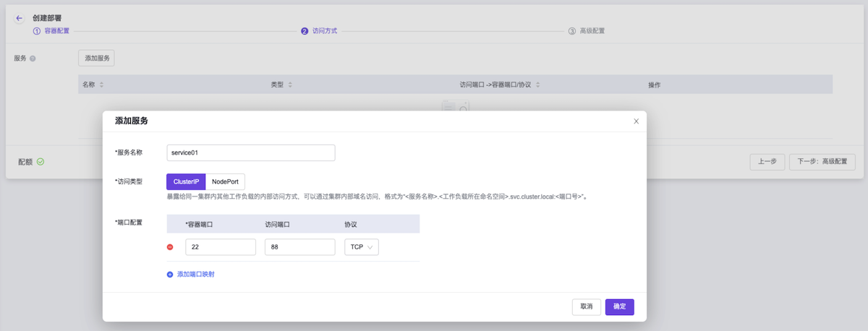Screen dimensions: 868x331
Task: Click the green check icon beside 配额
Action: pos(41,162)
